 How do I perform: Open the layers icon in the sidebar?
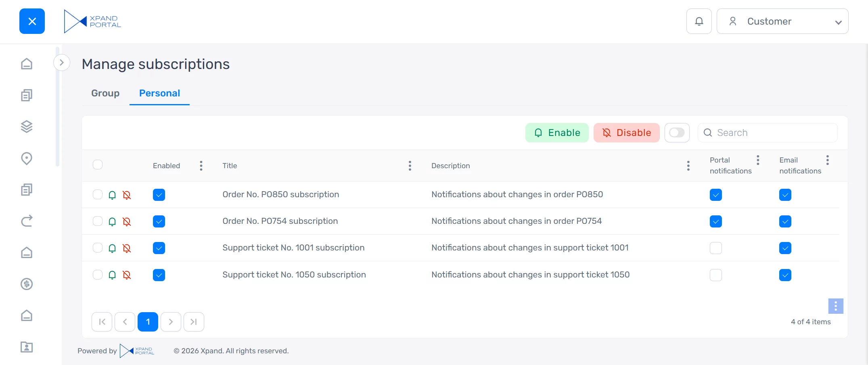27,127
